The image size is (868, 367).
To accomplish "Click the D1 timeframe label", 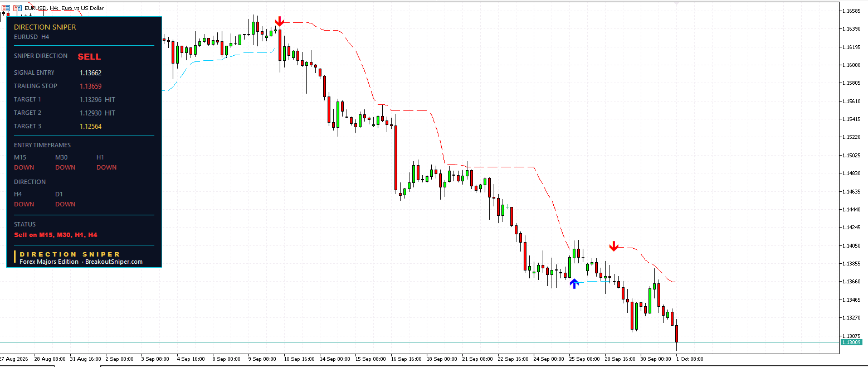I will point(59,194).
